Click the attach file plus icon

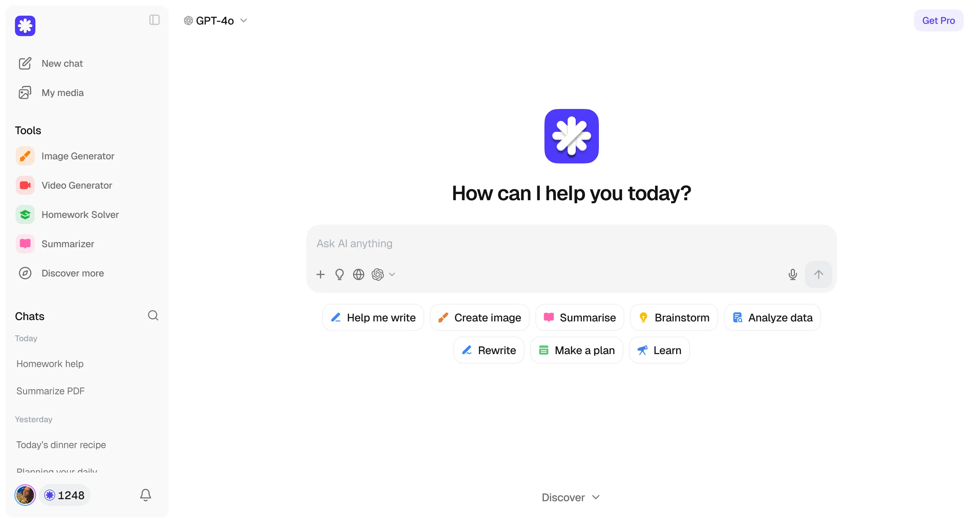(321, 274)
